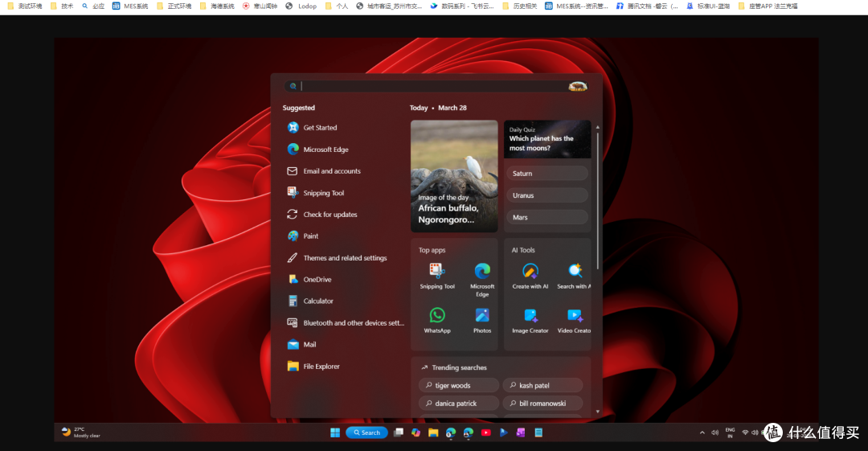Open the 技术 bookmark folder
Screen dimensions: 868x451
(x=62, y=6)
